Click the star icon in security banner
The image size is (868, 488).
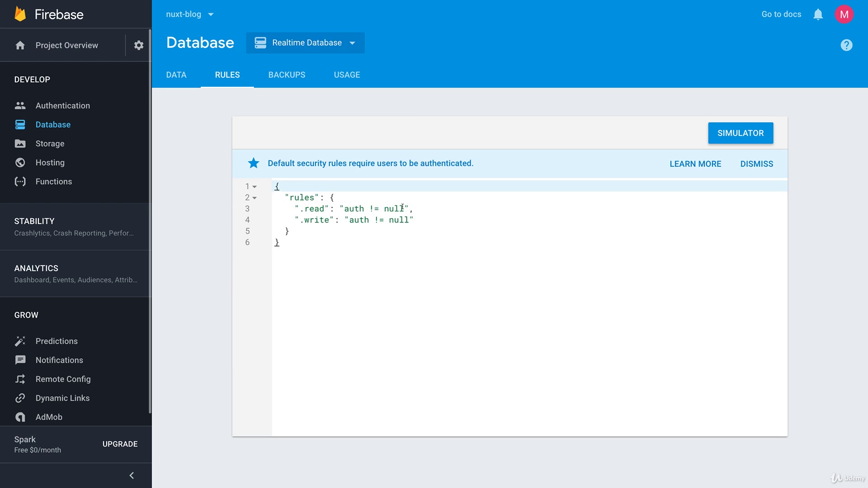pos(254,163)
